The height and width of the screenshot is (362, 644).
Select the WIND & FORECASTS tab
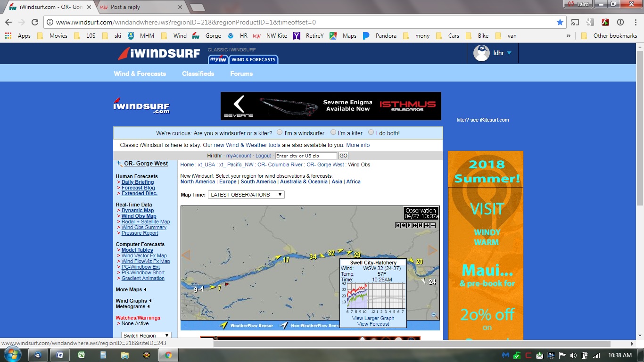coord(253,59)
